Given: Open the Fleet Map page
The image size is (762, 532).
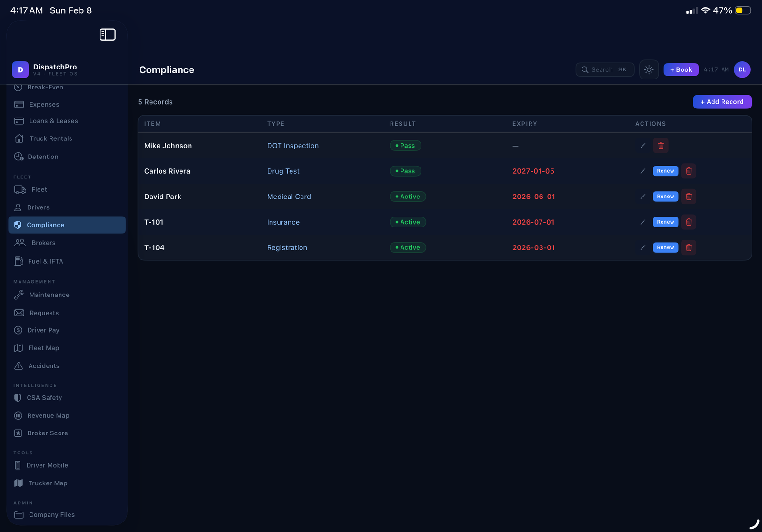Looking at the screenshot, I should pos(43,348).
